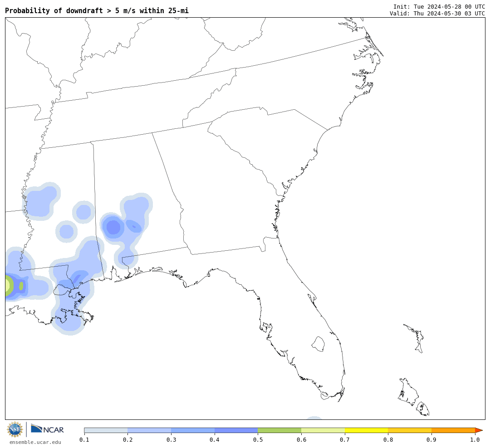
Task: Click the 0.3–0.4 blue colorbar segment
Action: tap(193, 430)
